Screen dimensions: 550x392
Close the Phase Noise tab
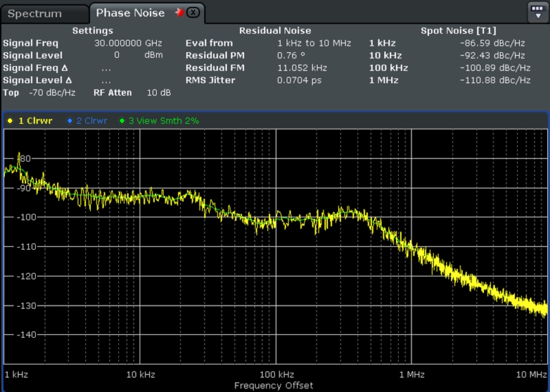tap(193, 13)
